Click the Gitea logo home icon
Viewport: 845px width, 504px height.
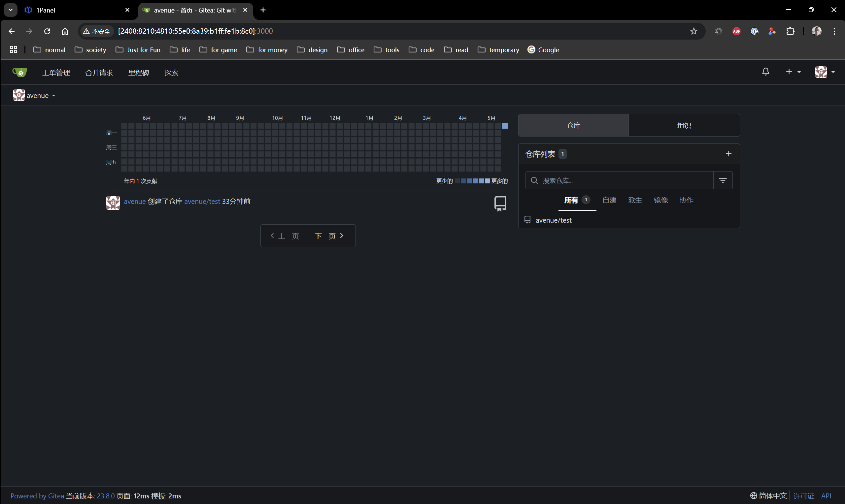click(x=19, y=72)
